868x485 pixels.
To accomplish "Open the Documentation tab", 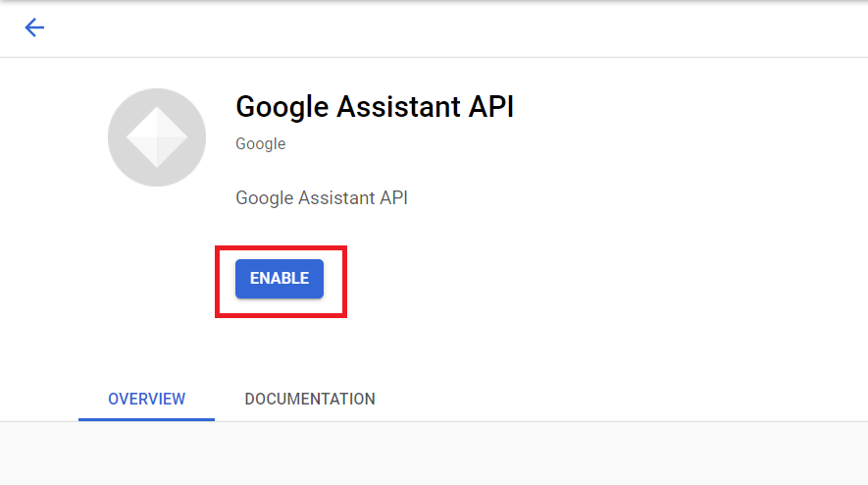I will tap(310, 399).
